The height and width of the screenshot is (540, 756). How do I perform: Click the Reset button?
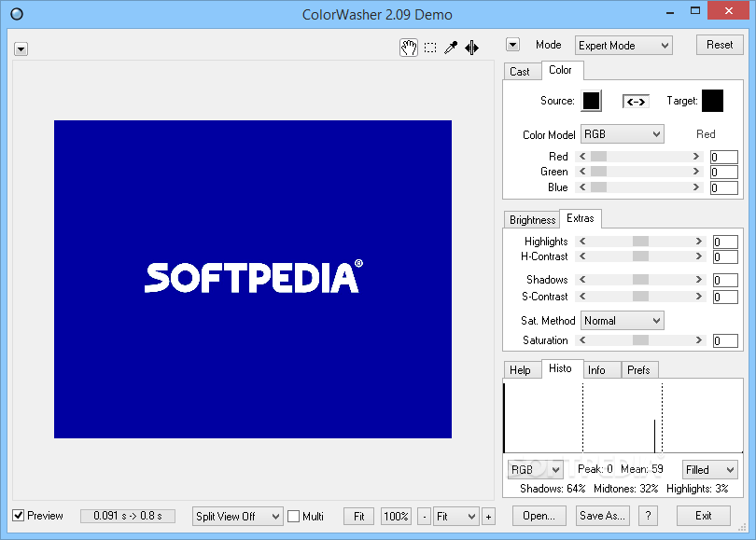pyautogui.click(x=720, y=45)
